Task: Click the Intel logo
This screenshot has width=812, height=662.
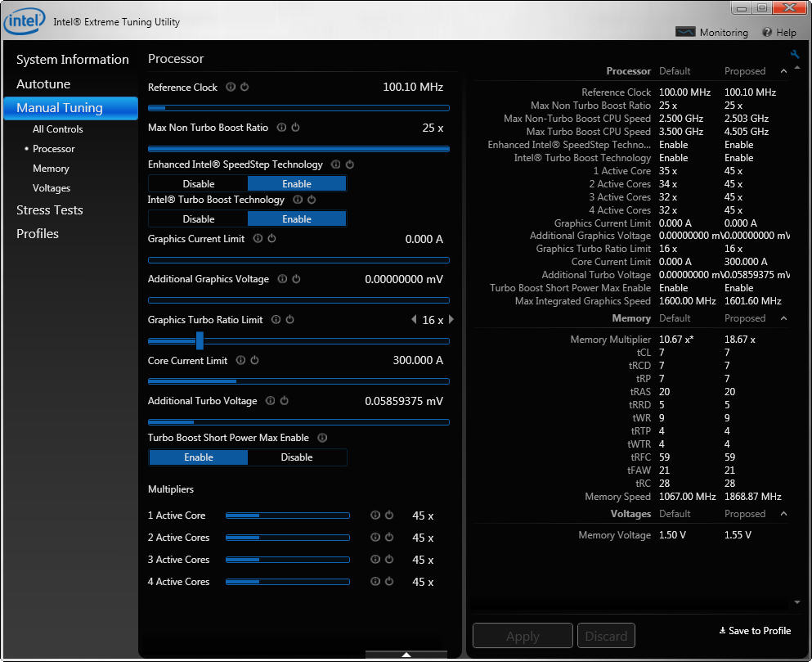Action: coord(25,20)
